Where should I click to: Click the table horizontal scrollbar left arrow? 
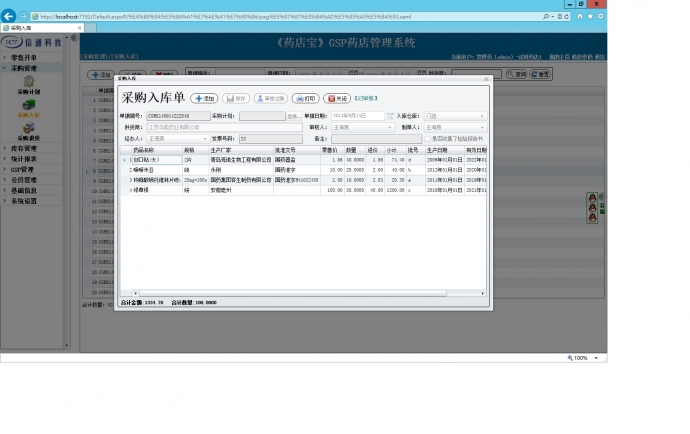(135, 293)
